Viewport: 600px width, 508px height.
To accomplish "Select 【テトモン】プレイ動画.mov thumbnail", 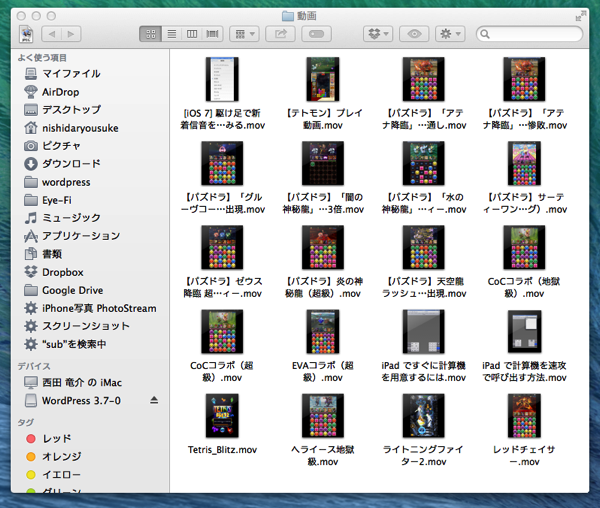I will tap(323, 79).
